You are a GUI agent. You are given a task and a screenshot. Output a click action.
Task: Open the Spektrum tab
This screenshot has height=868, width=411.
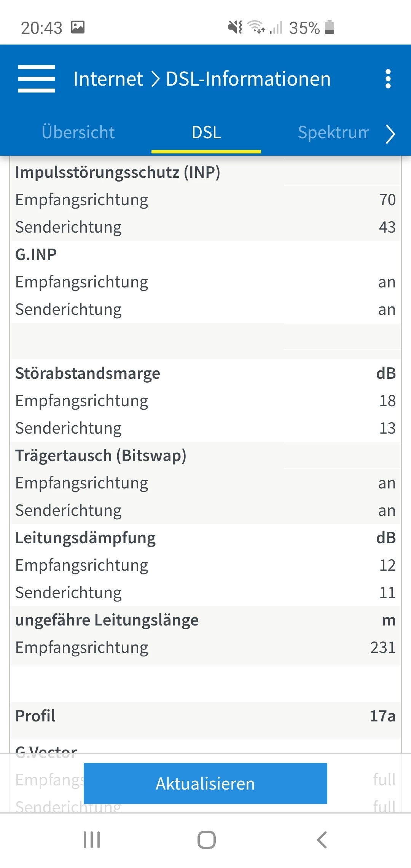pos(333,132)
